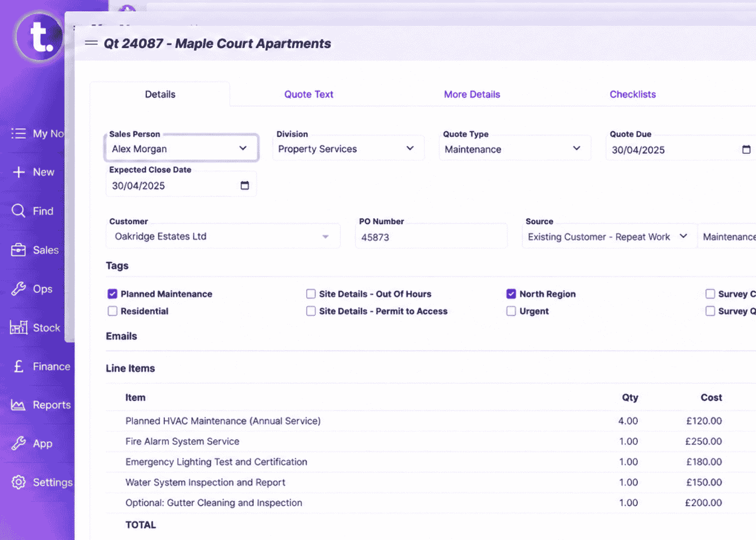Click the PO Number field
Viewport: 756px width, 540px height.
[431, 237]
